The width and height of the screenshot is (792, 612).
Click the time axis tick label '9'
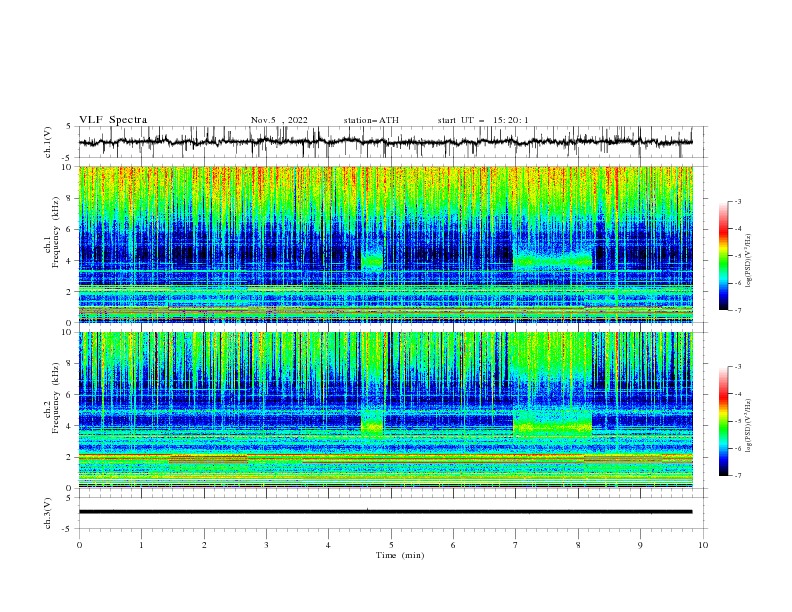[x=640, y=545]
